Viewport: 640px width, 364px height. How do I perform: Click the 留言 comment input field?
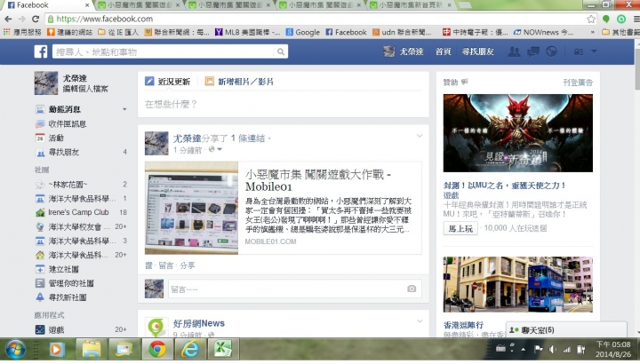pos(287,289)
